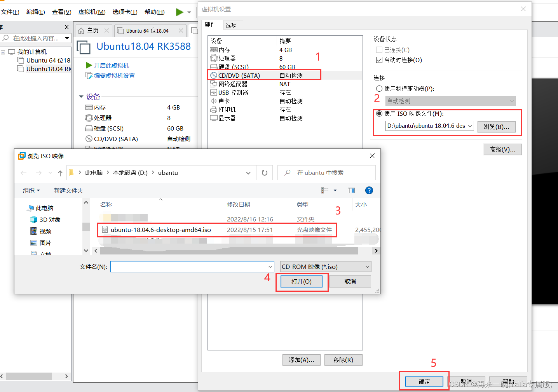Click the blue help question mark icon

(x=369, y=190)
